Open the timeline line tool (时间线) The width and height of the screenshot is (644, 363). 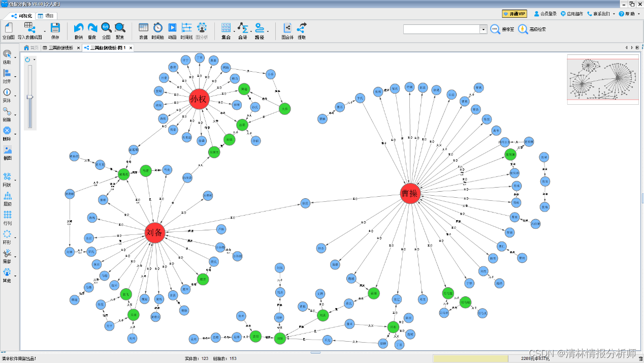186,30
